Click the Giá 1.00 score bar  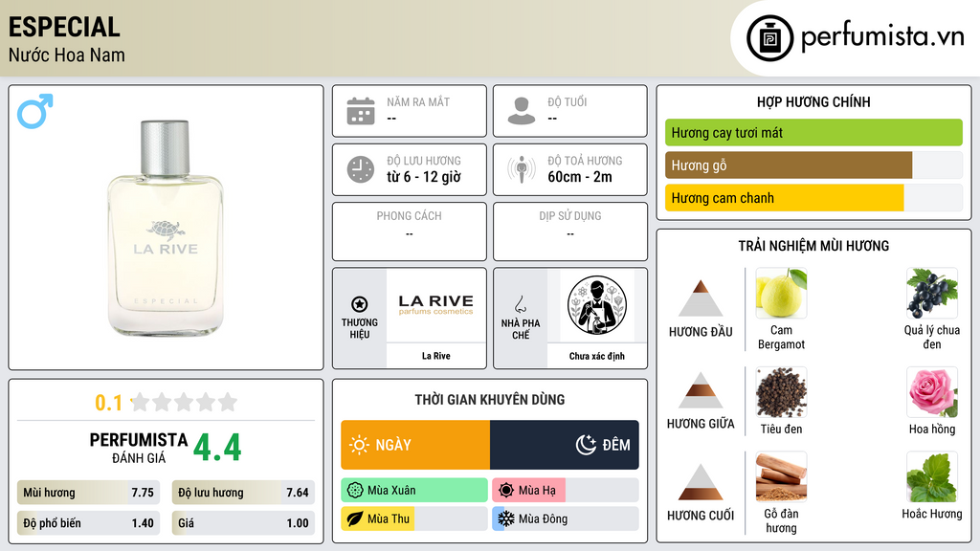pyautogui.click(x=243, y=523)
